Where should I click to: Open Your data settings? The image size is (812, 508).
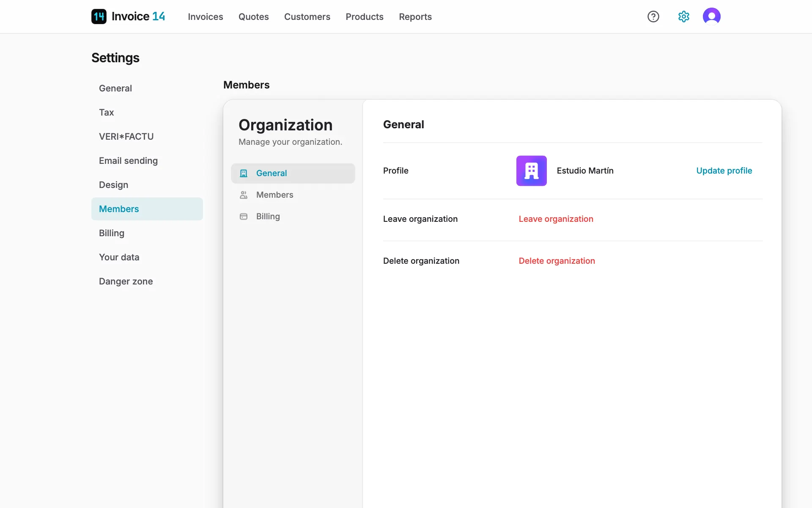point(147,257)
